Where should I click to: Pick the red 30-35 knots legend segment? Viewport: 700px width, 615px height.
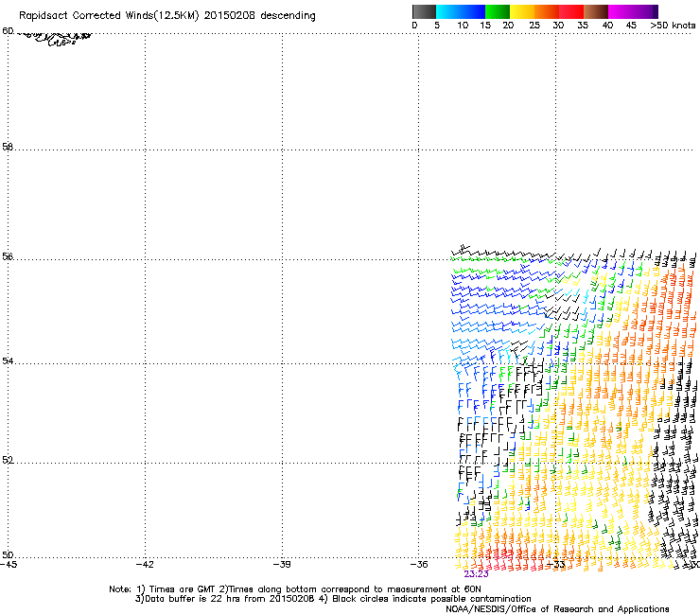(x=571, y=11)
